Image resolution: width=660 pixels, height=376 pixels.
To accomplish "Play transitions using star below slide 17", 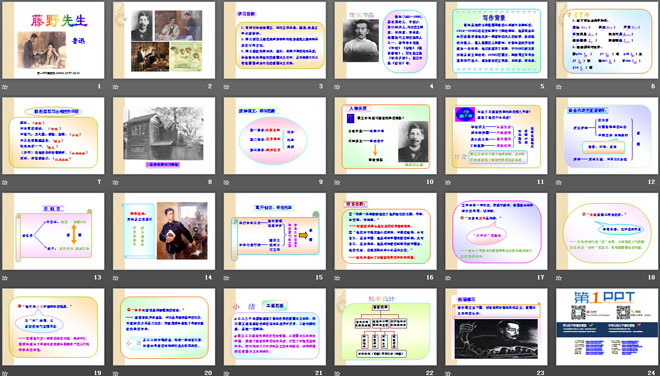I will pyautogui.click(x=448, y=278).
